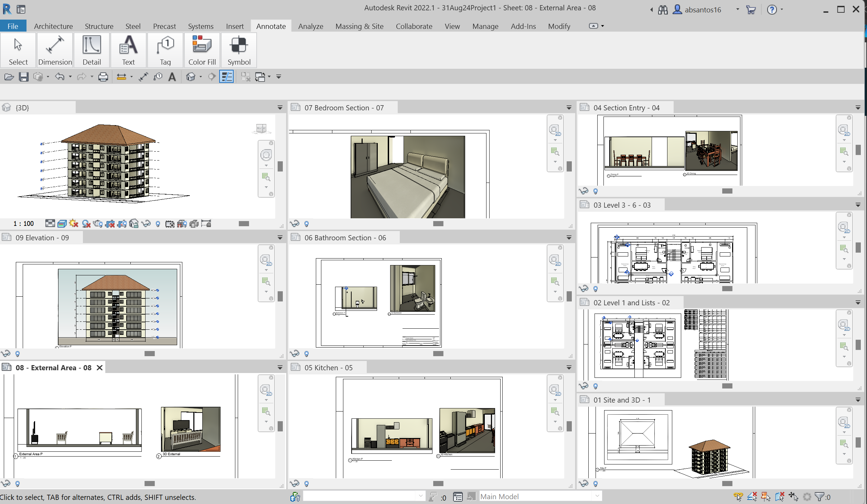Click the 3D External viewport thumbnail on sheet 08
Viewport: 867px width, 504px height.
pyautogui.click(x=191, y=429)
